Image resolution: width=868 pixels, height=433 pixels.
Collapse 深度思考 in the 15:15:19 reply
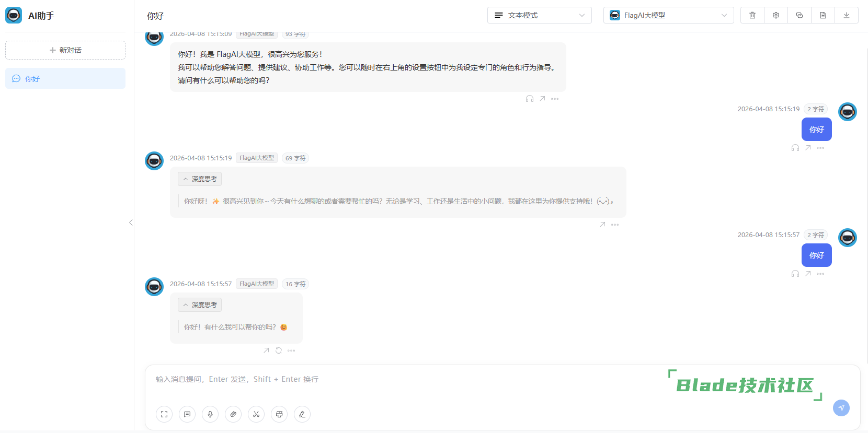[200, 179]
